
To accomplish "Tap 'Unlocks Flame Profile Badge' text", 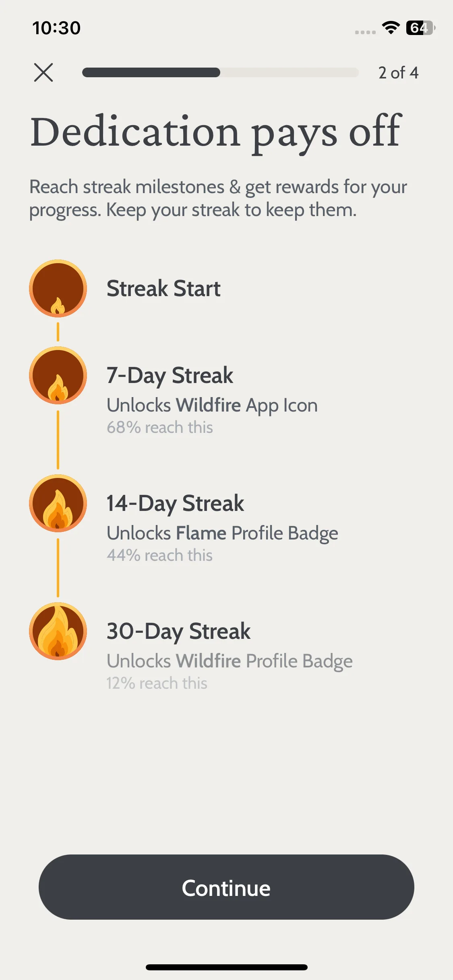I will [222, 533].
